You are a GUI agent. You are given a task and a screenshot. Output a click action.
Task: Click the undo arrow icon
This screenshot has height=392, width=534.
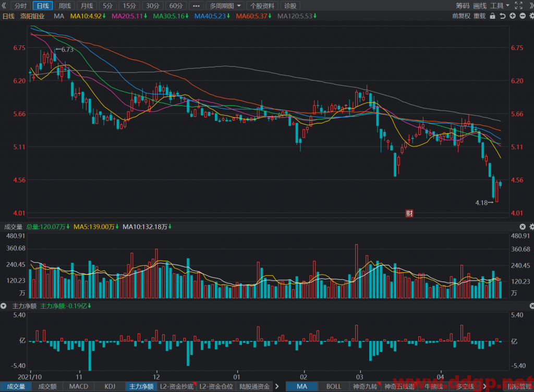502,16
